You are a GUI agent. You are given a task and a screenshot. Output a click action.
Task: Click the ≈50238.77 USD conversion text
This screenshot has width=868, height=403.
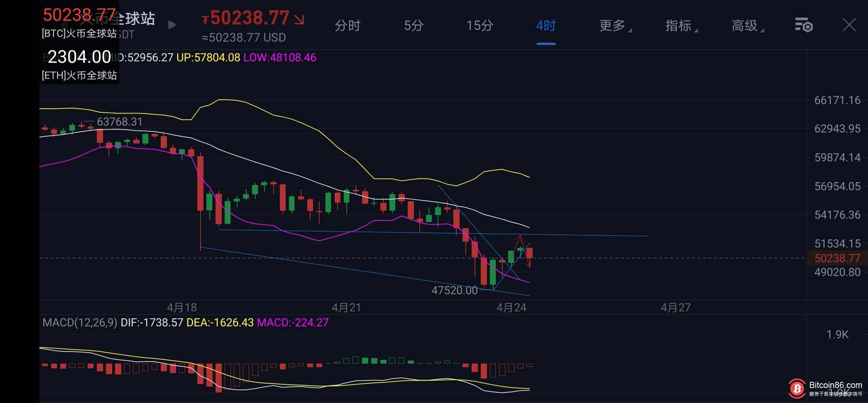244,38
